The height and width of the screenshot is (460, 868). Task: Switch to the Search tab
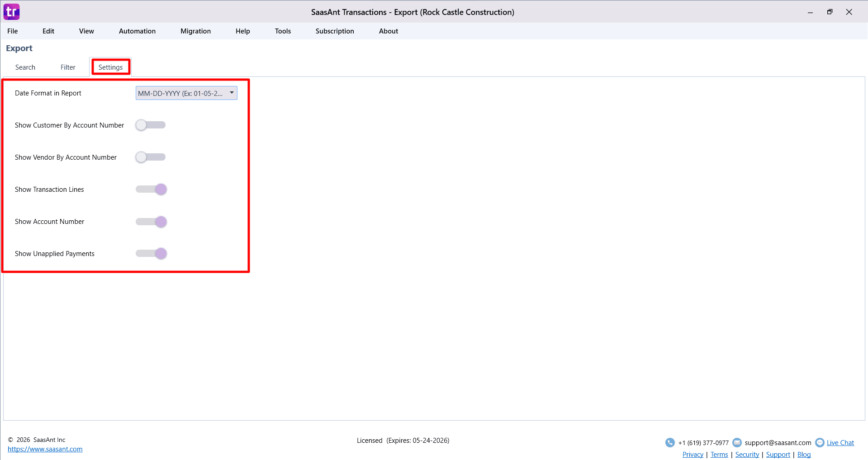coord(25,66)
